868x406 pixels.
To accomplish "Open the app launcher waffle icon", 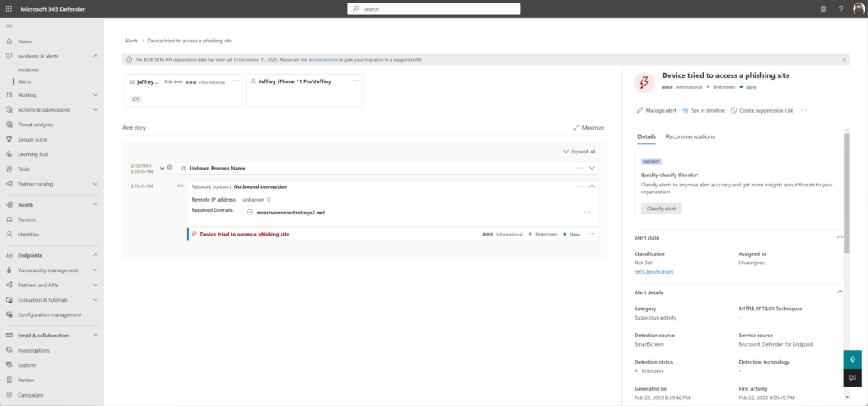I will click(x=8, y=8).
